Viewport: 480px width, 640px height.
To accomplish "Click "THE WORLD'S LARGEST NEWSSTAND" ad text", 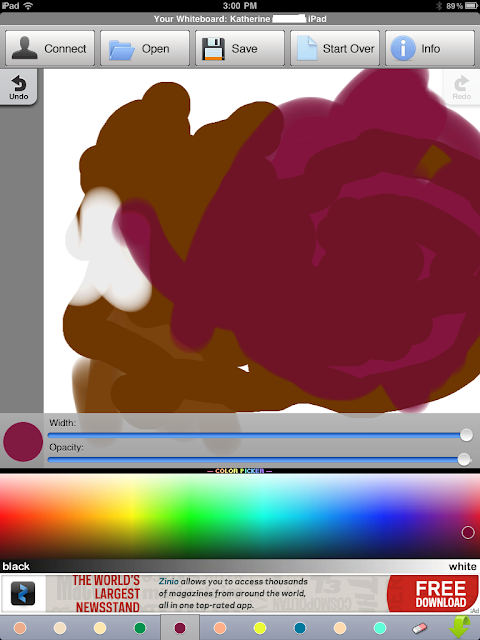I will 106,594.
